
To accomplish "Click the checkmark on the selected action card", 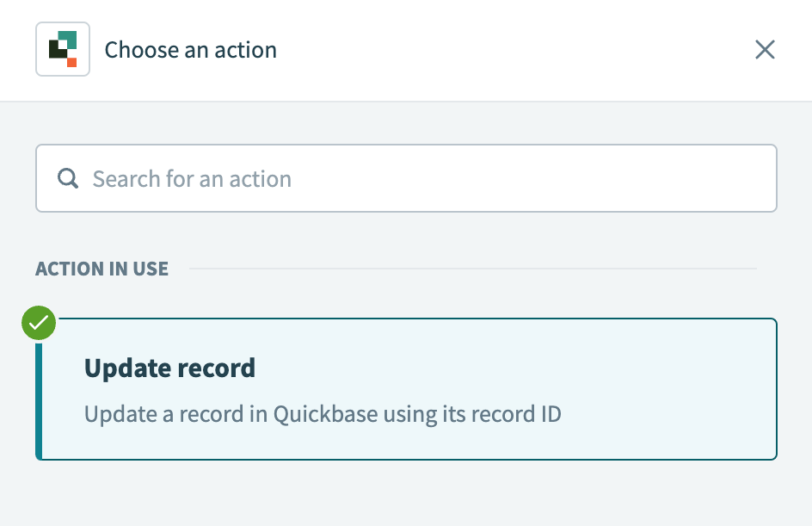I will [x=38, y=323].
